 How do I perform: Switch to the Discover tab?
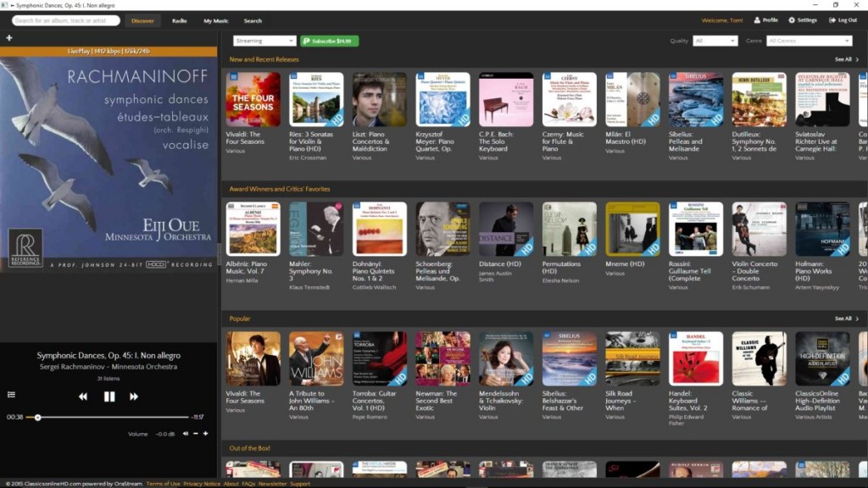(142, 20)
